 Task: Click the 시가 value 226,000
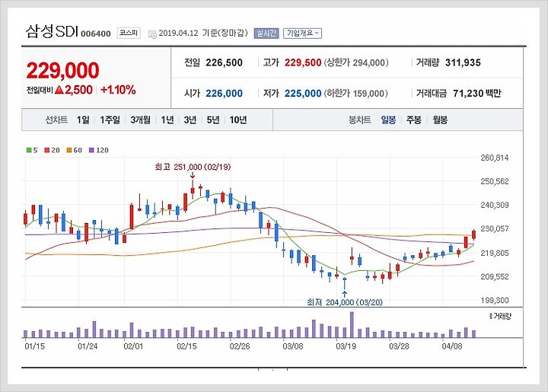(224, 94)
